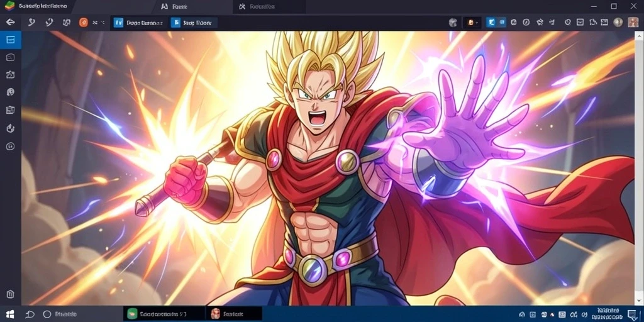
Task: Click the white back arrow in the toolbar
Action: tap(10, 22)
